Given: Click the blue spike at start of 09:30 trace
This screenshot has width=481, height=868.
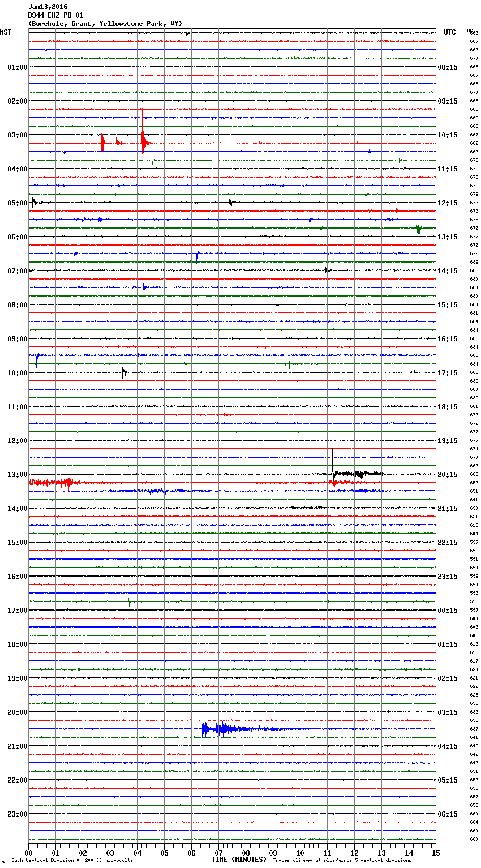Looking at the screenshot, I should (x=37, y=356).
